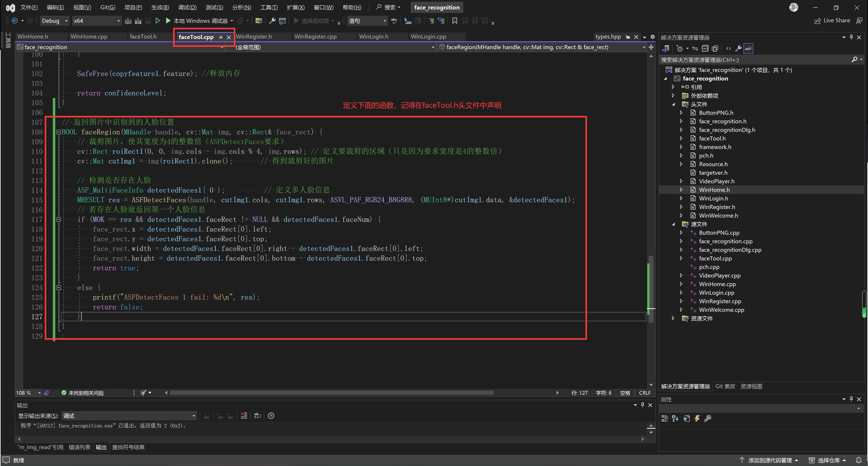Viewport: 868px width, 466px height.
Task: Click the Live Share button
Action: pos(832,21)
